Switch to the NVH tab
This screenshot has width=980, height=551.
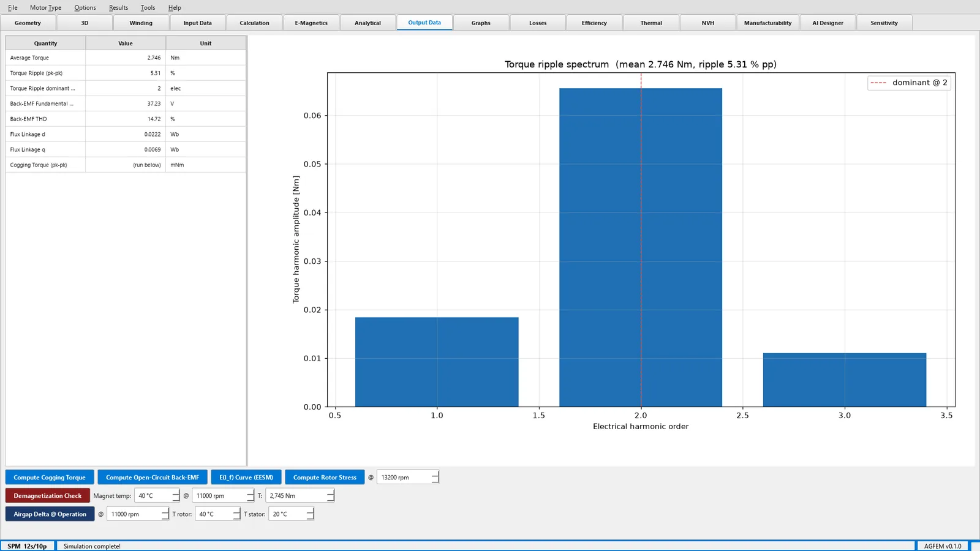(708, 23)
